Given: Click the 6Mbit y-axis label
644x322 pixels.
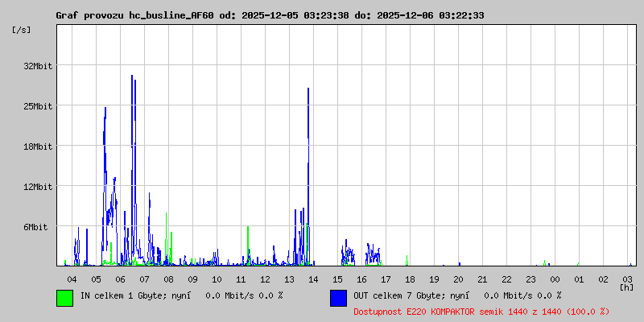Looking at the screenshot, I should (x=35, y=227).
